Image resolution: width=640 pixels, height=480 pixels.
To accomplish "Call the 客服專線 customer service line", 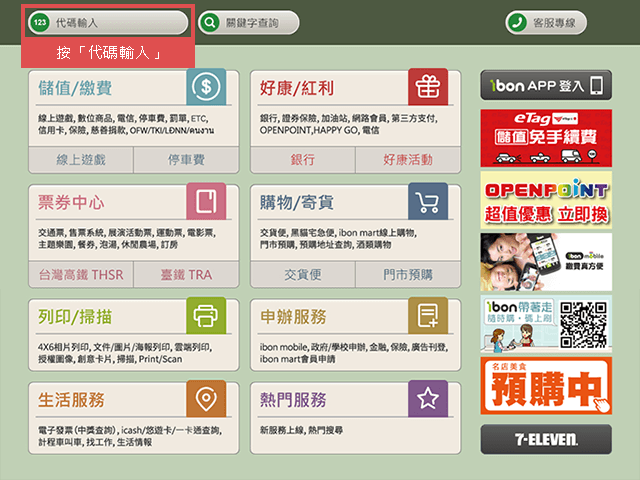I will click(546, 22).
